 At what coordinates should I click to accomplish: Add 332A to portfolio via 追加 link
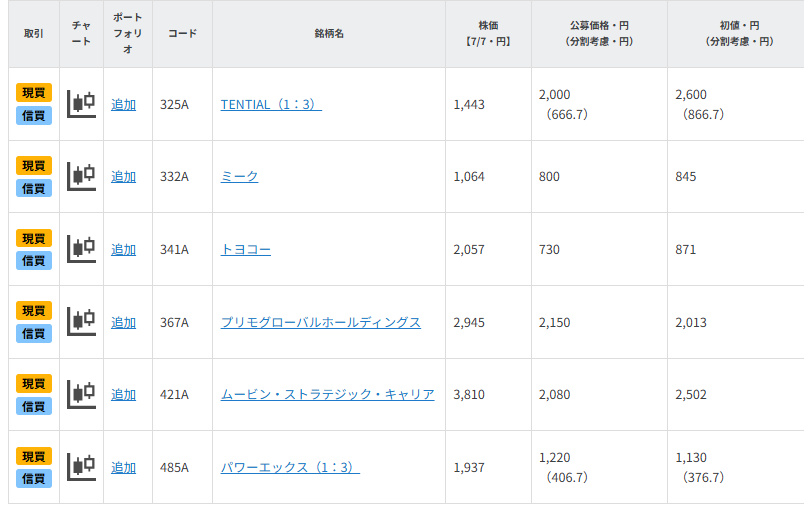tap(124, 177)
